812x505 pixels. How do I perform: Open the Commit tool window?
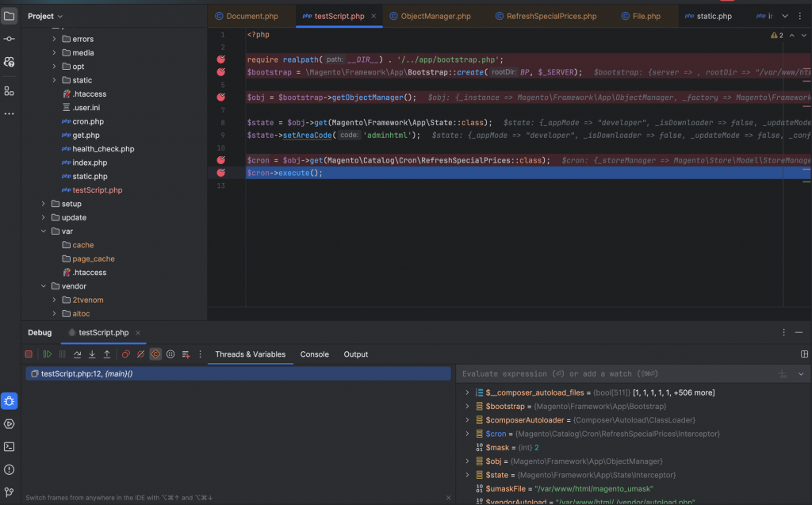pos(10,38)
